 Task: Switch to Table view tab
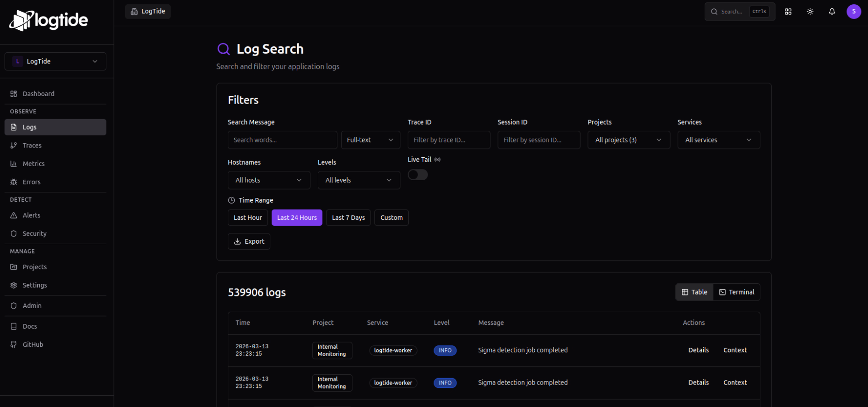pyautogui.click(x=694, y=292)
